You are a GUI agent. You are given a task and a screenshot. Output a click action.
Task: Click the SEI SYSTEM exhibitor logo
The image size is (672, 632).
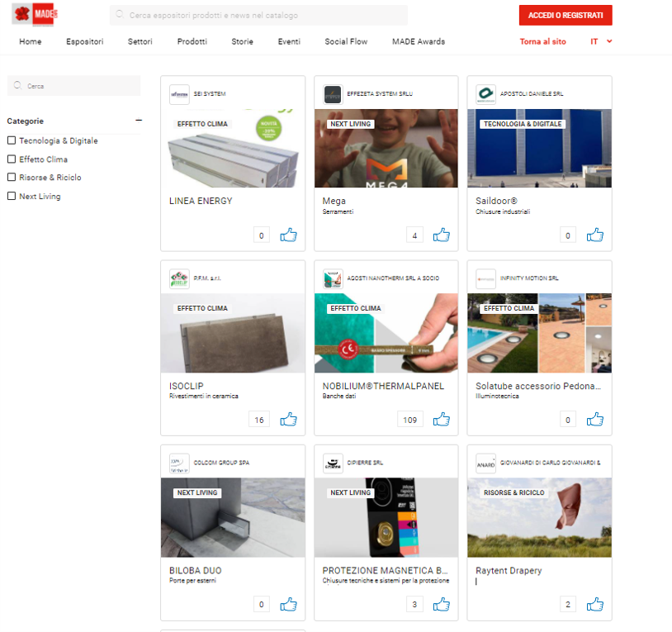coord(180,94)
